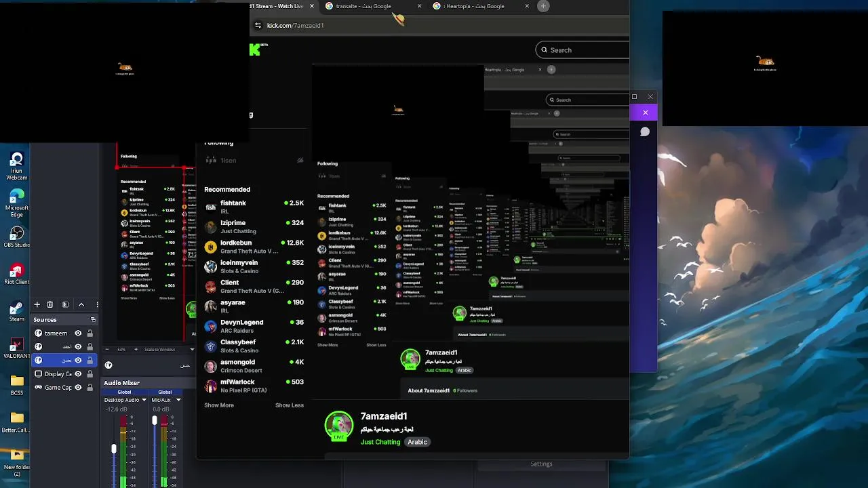
Task: Collapse list with Show Less link
Action: 290,405
